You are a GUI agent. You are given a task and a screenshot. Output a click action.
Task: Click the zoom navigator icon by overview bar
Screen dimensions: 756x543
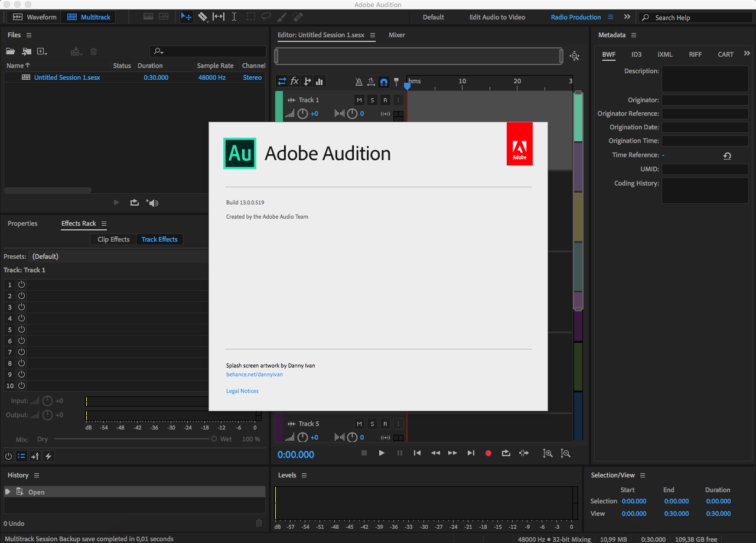(574, 56)
